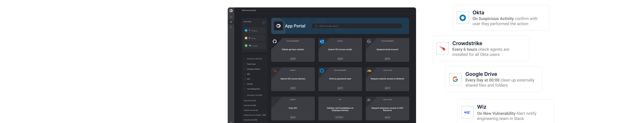Click the Google logo in the Google Drive card

(x=455, y=79)
